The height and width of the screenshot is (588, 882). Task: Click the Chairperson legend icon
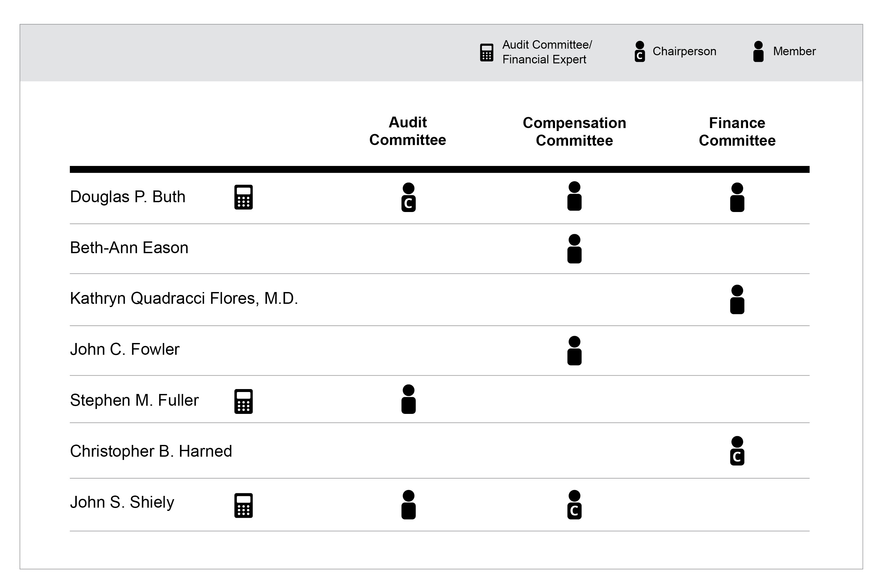pos(640,52)
